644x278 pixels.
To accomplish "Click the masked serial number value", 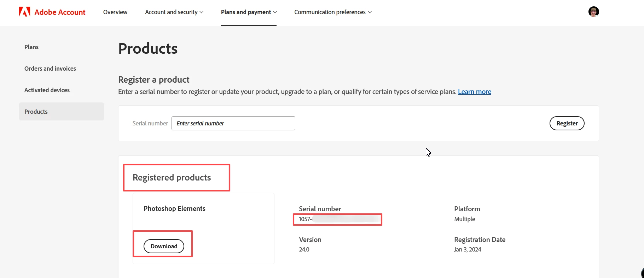I will point(338,219).
